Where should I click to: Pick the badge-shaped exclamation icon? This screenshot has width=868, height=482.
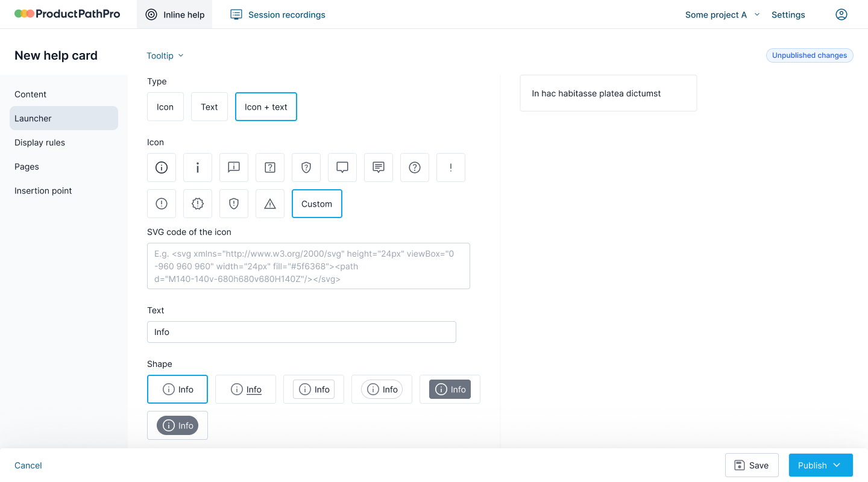pyautogui.click(x=198, y=204)
